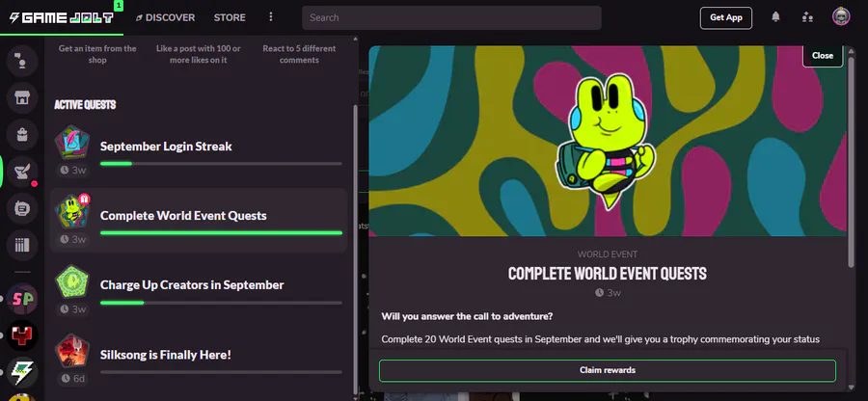The image size is (868, 401).
Task: Open the Store page
Action: click(230, 17)
